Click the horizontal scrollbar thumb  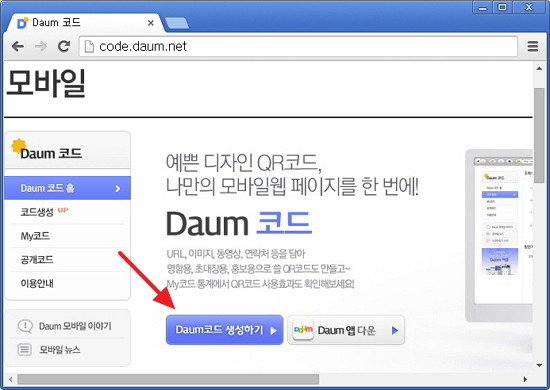pos(168,379)
